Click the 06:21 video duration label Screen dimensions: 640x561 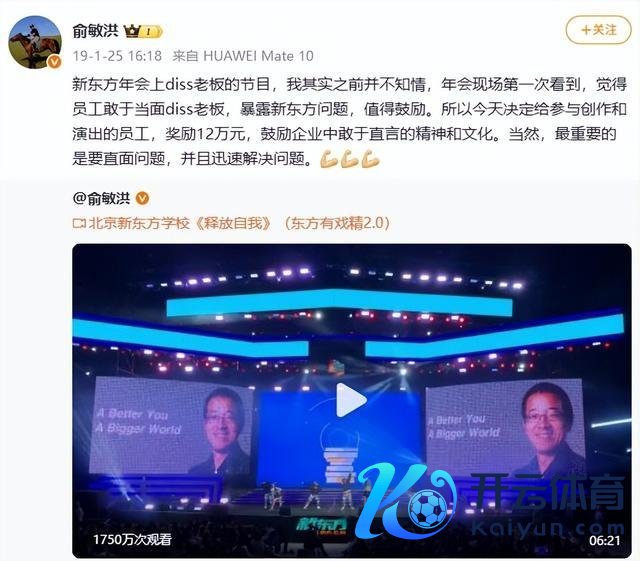click(x=604, y=540)
